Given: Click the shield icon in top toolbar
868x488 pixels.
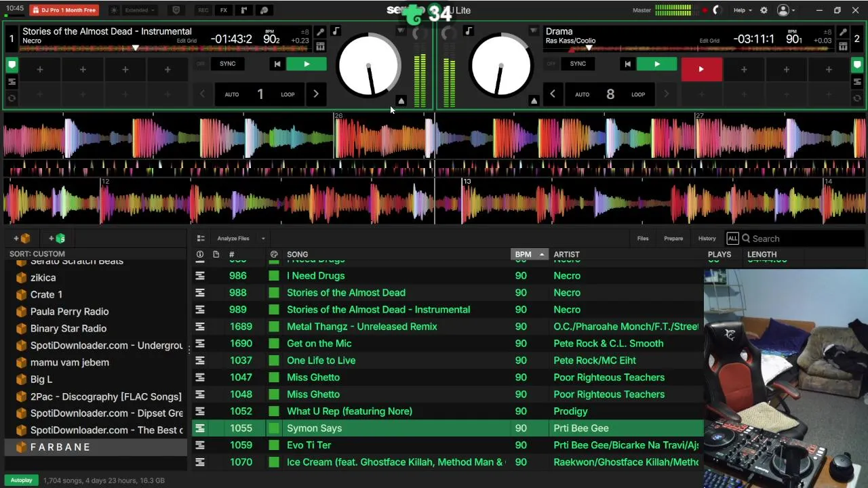Looking at the screenshot, I should [x=176, y=10].
